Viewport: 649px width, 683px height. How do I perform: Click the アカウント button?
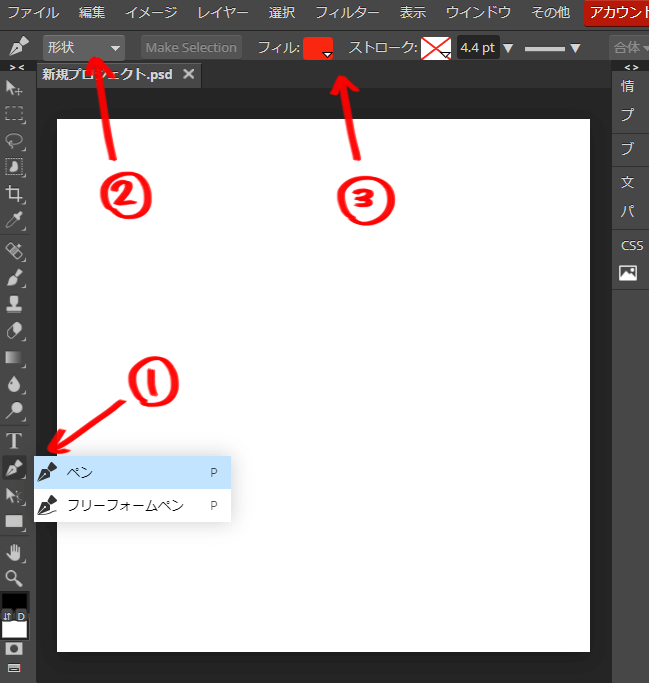[616, 13]
